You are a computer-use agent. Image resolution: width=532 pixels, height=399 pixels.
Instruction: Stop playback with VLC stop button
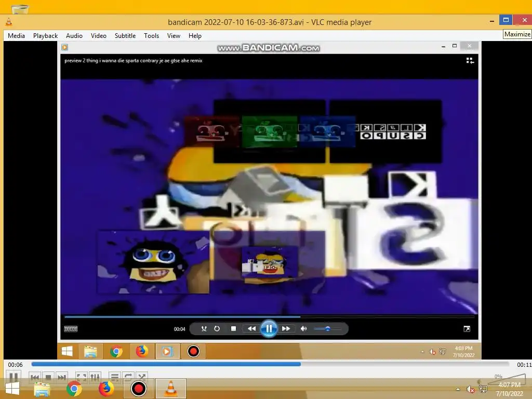tap(48, 377)
